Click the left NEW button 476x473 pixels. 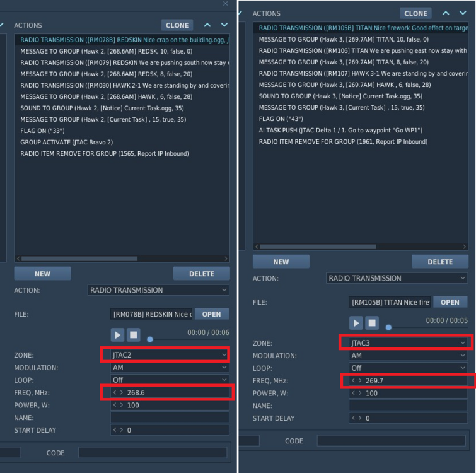click(x=42, y=274)
